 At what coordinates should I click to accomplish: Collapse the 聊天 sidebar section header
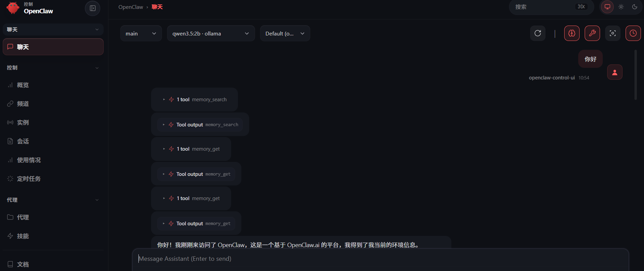pos(53,30)
